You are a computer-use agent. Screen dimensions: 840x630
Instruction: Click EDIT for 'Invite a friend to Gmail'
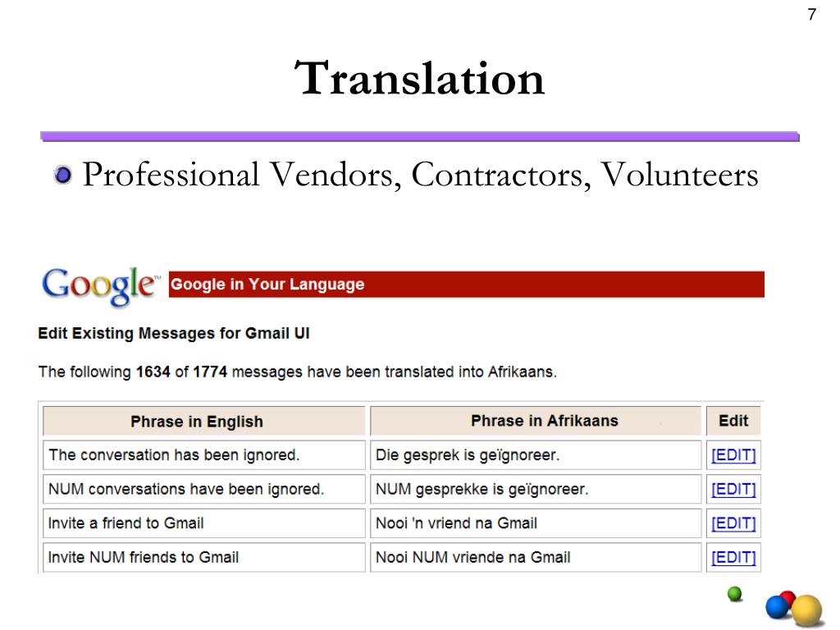[x=733, y=523]
